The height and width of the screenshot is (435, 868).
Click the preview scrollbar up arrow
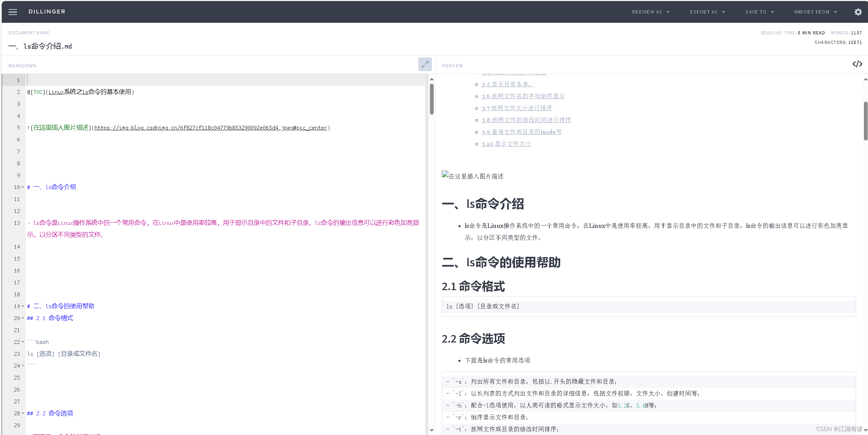pos(866,79)
